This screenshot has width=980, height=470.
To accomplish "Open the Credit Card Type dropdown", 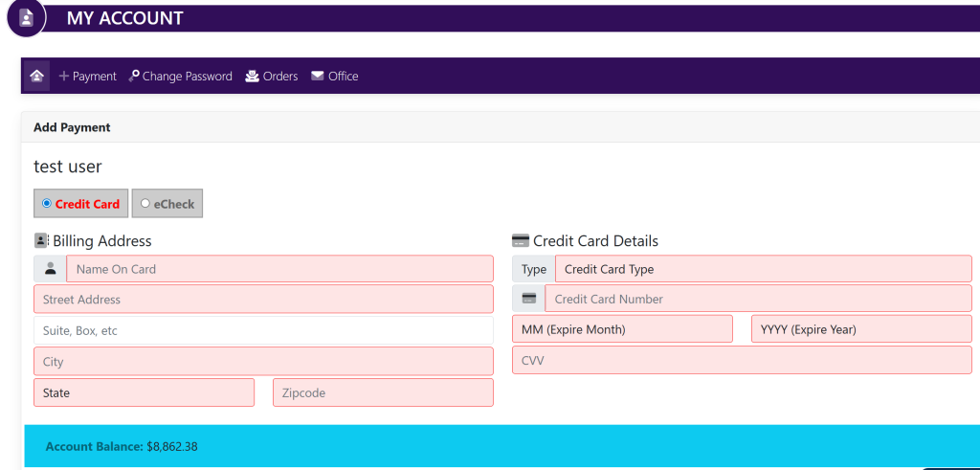I will [763, 269].
